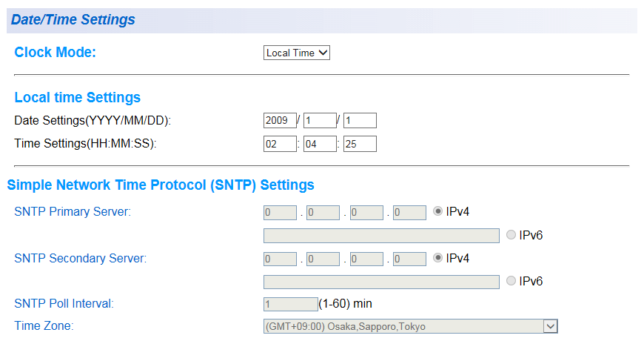644x341 pixels.
Task: Select IPv6 for SNTP Primary Server
Action: pos(512,235)
